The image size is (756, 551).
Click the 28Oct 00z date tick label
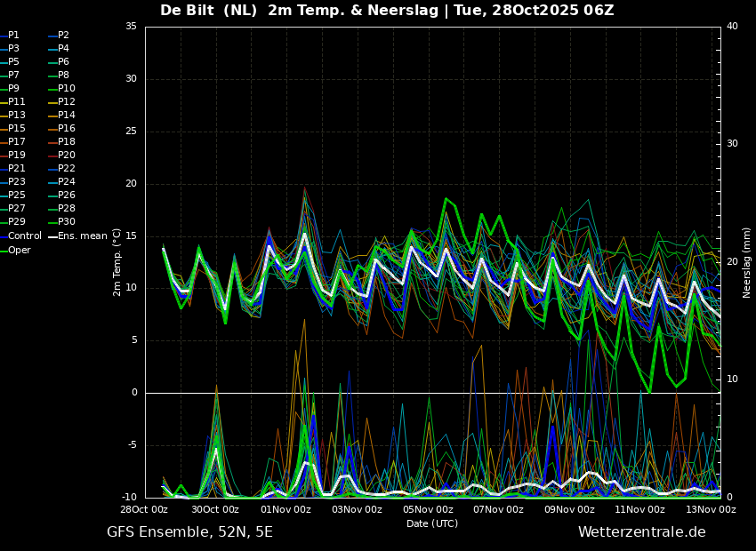145,509
